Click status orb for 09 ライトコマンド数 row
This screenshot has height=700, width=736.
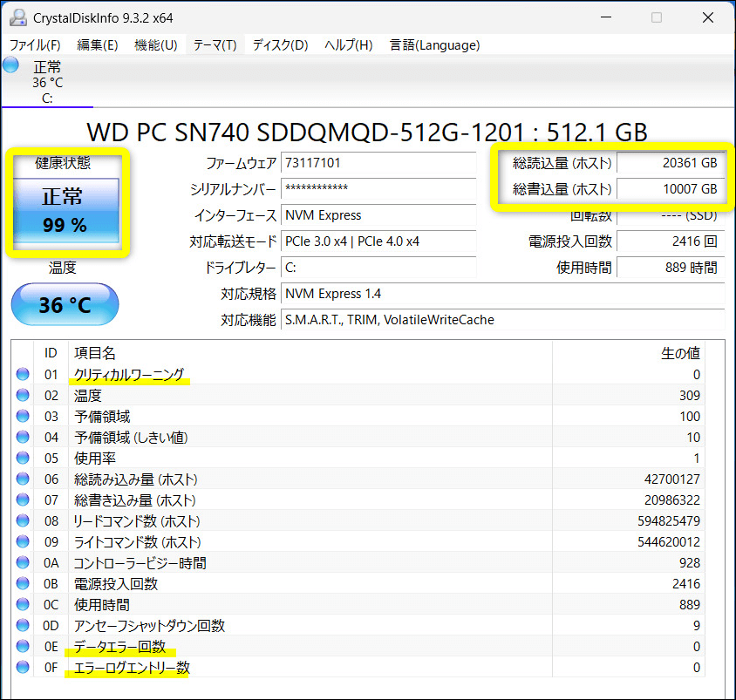tap(23, 541)
